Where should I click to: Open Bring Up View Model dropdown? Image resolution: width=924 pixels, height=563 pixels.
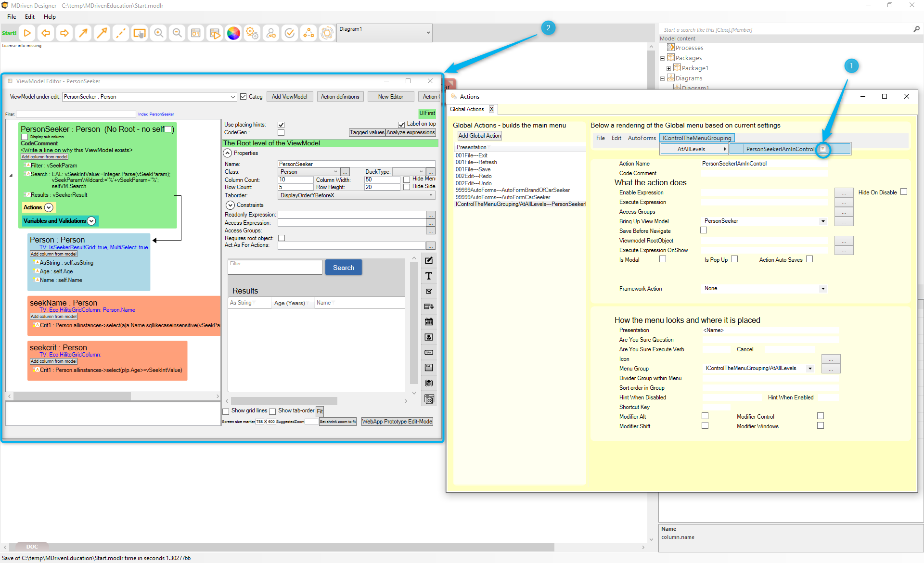tap(823, 221)
